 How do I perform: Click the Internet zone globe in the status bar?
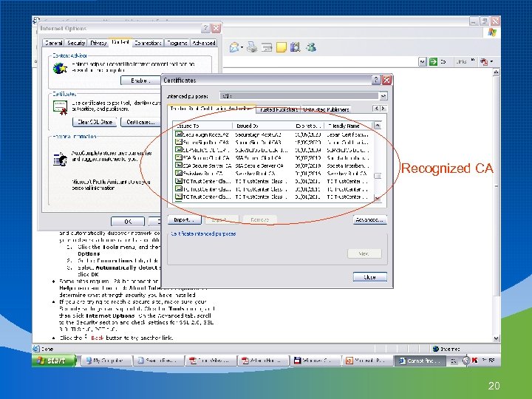click(x=436, y=349)
